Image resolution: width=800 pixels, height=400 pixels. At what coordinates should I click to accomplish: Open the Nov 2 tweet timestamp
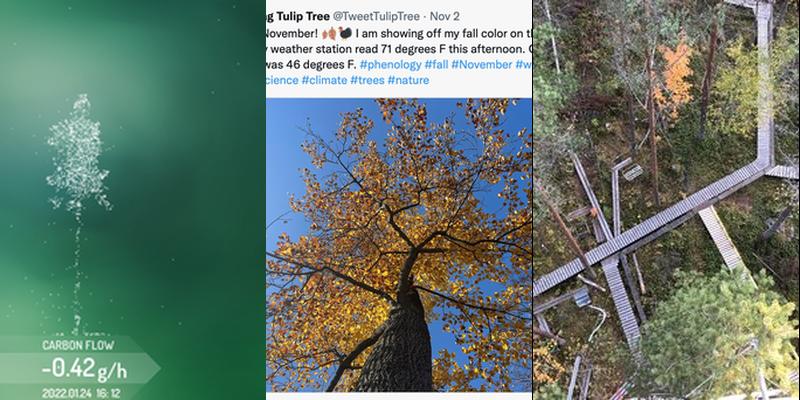tap(444, 16)
